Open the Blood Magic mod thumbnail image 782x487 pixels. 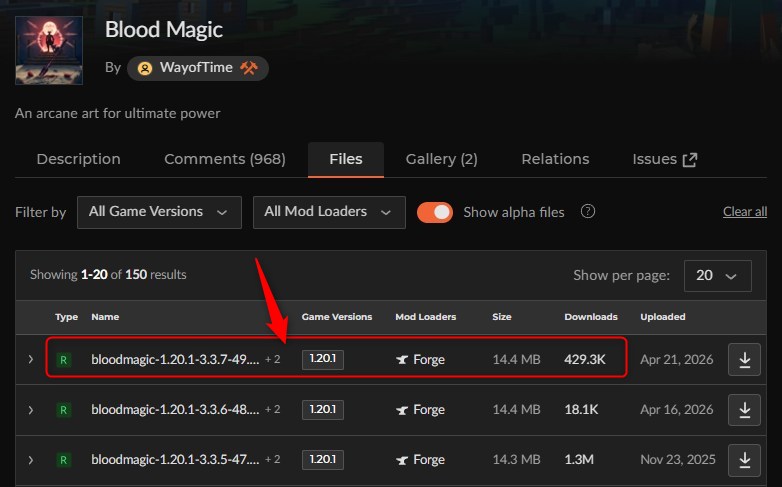tap(49, 50)
